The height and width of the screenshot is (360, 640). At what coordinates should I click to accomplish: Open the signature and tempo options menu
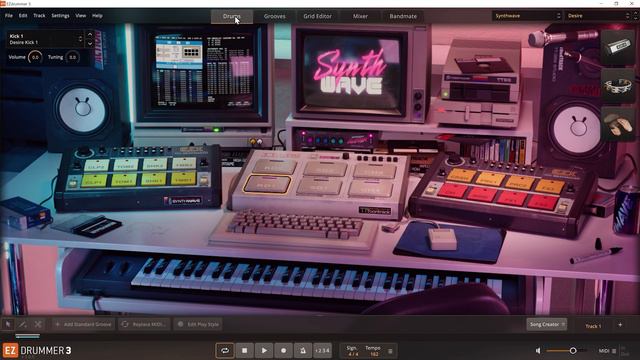390,351
